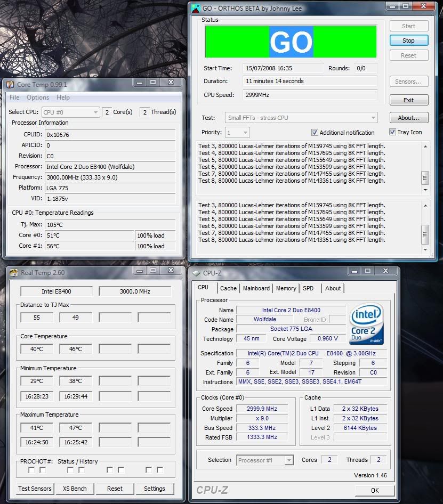Click the CPU-Z title bar icon
The image size is (443, 504).
pos(196,273)
